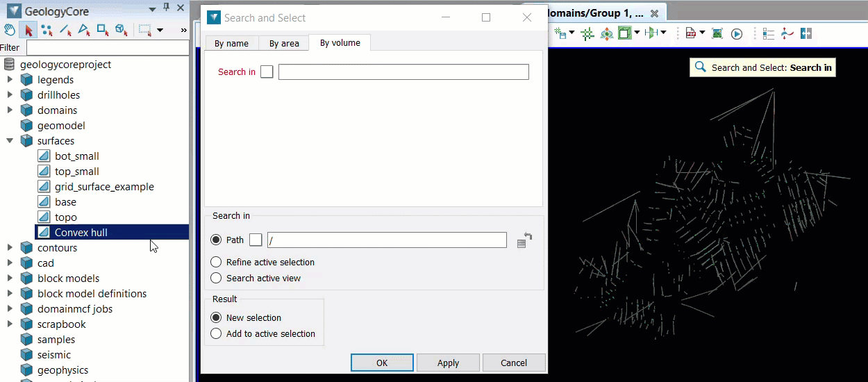Image resolution: width=868 pixels, height=382 pixels.
Task: Click the Path input field
Action: click(387, 240)
